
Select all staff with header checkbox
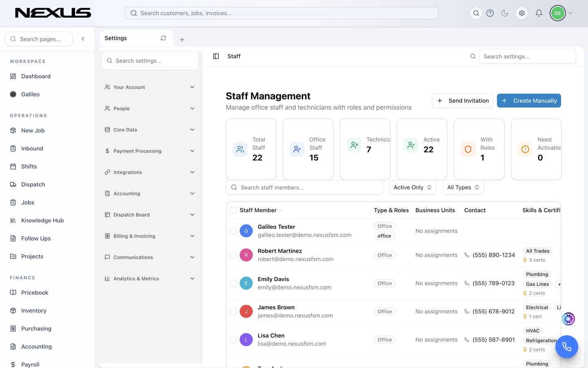point(233,210)
